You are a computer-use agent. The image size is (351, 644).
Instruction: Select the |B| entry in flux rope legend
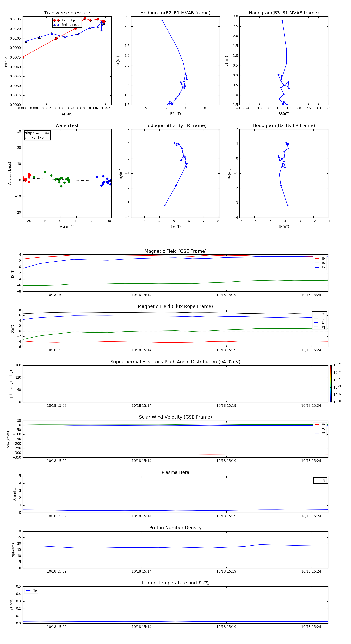[x=320, y=327]
